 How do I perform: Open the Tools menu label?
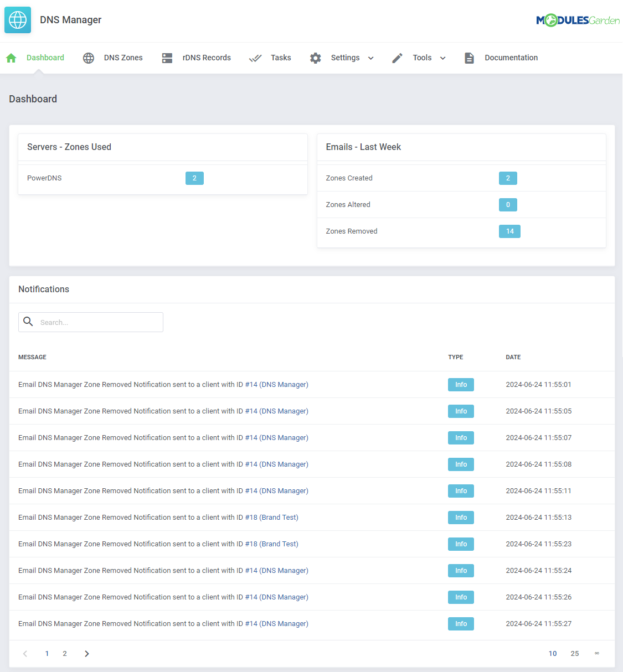422,58
